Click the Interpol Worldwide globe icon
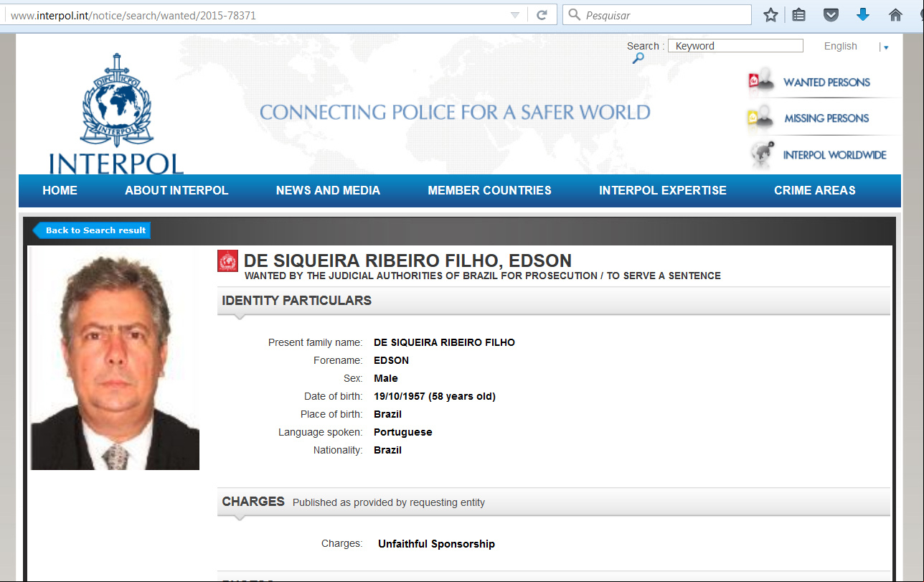The width and height of the screenshot is (924, 582). pos(763,154)
